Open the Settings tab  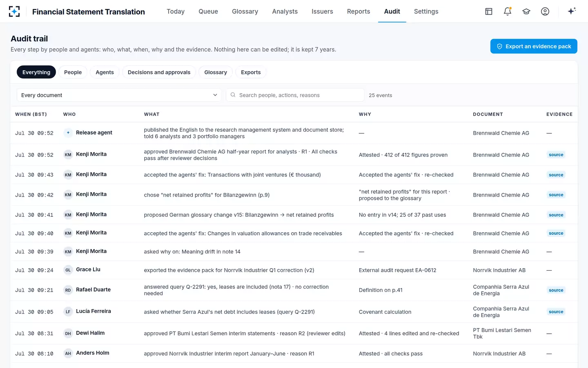click(x=426, y=11)
